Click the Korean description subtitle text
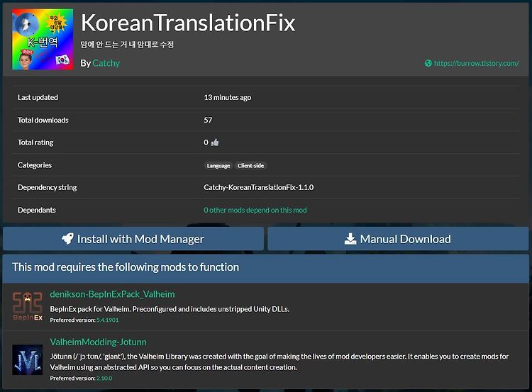This screenshot has height=392, width=532. click(127, 45)
